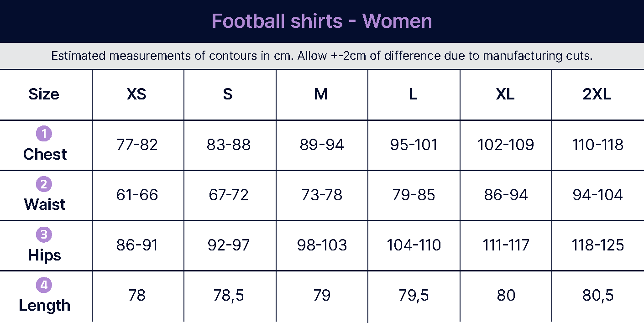
Task: Select waist value 73-78 for M
Action: 322,195
